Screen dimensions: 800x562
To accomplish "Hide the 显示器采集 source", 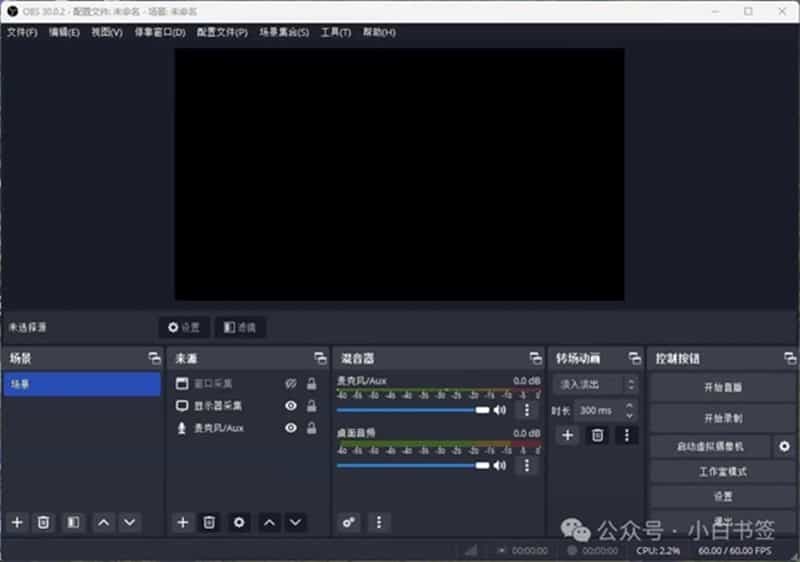I will pos(291,406).
